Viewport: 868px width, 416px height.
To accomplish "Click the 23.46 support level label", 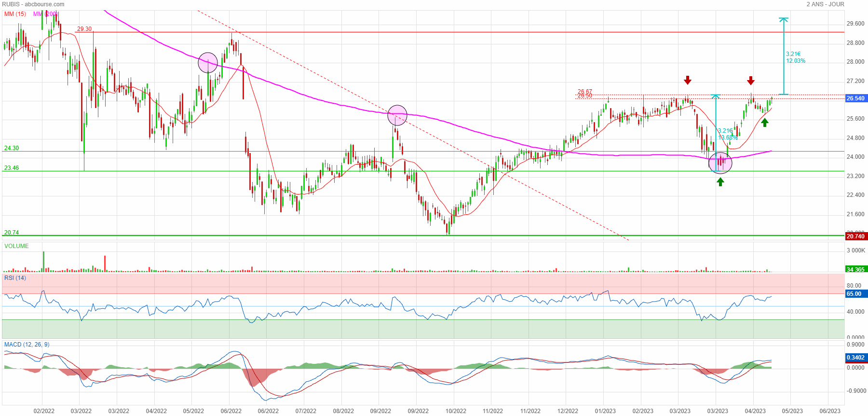I will (x=12, y=168).
